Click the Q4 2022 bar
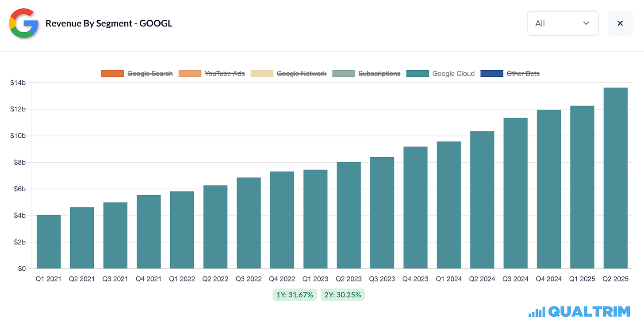The height and width of the screenshot is (322, 644). pos(282,220)
